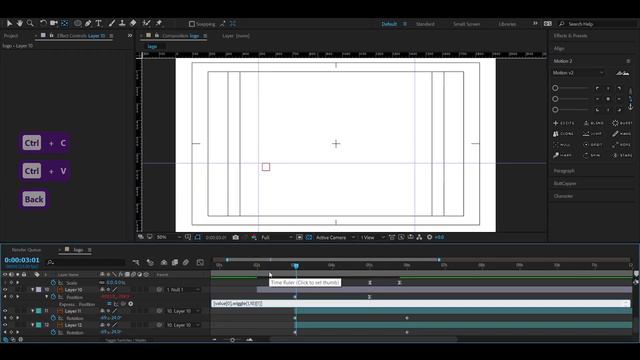This screenshot has width=640, height=360.
Task: Select the Eraser tool
Action: pos(133,24)
